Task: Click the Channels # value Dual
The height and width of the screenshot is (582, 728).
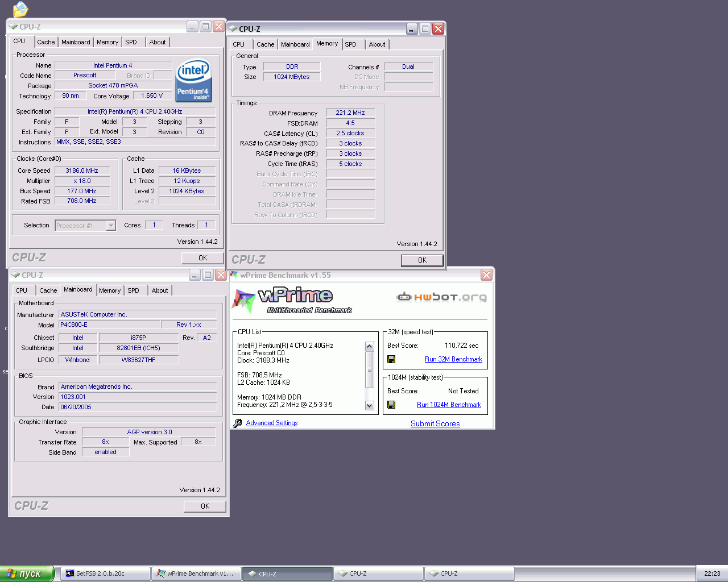Action: pyautogui.click(x=408, y=66)
